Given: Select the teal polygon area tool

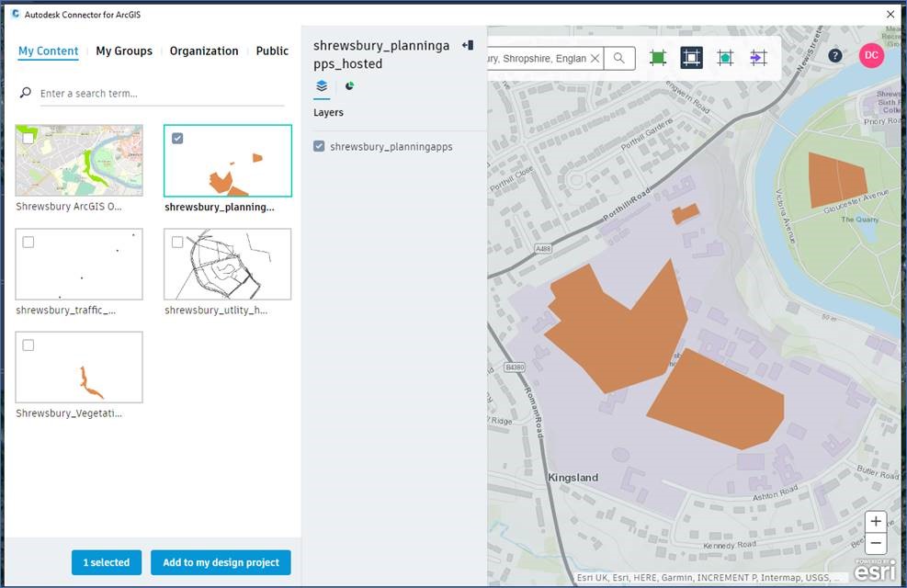Looking at the screenshot, I should coord(725,57).
